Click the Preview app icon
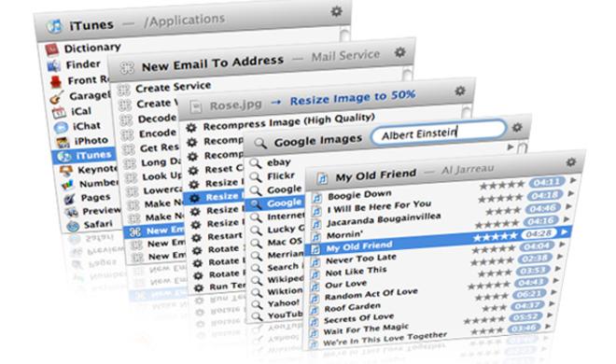616x364 pixels. point(72,212)
